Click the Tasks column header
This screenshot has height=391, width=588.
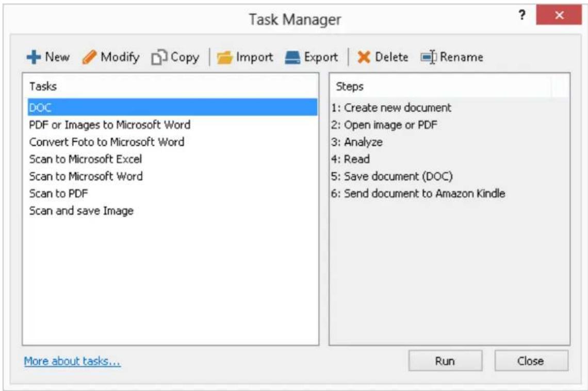(171, 86)
